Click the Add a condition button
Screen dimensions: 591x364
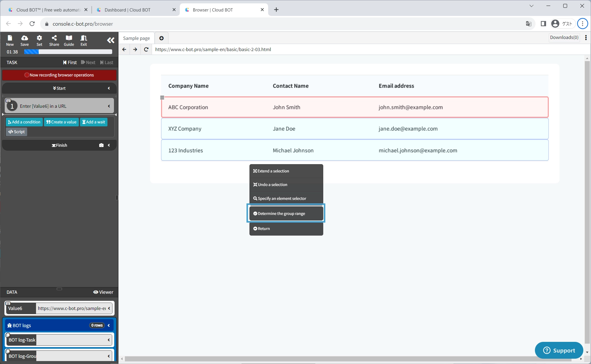click(24, 122)
